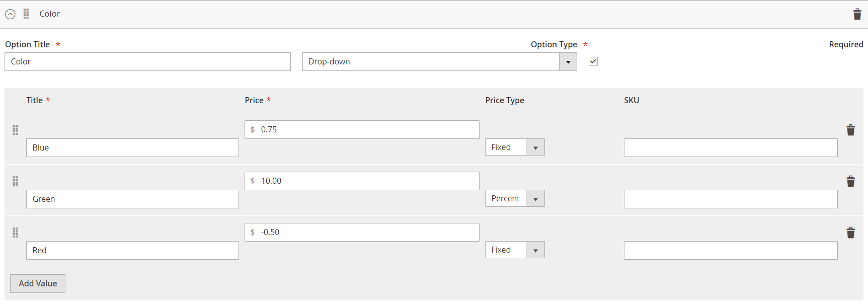Delete the Green value row
This screenshot has height=304, width=868.
850,182
